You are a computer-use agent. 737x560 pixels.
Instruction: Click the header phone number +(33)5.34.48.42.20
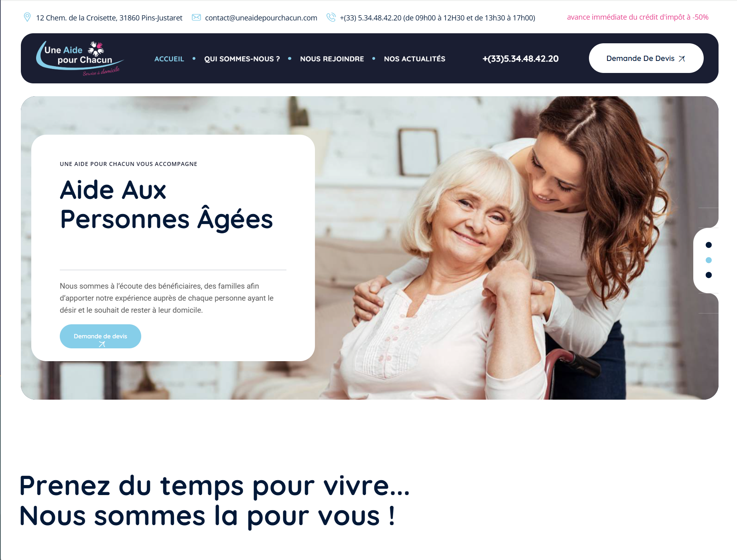(x=520, y=59)
